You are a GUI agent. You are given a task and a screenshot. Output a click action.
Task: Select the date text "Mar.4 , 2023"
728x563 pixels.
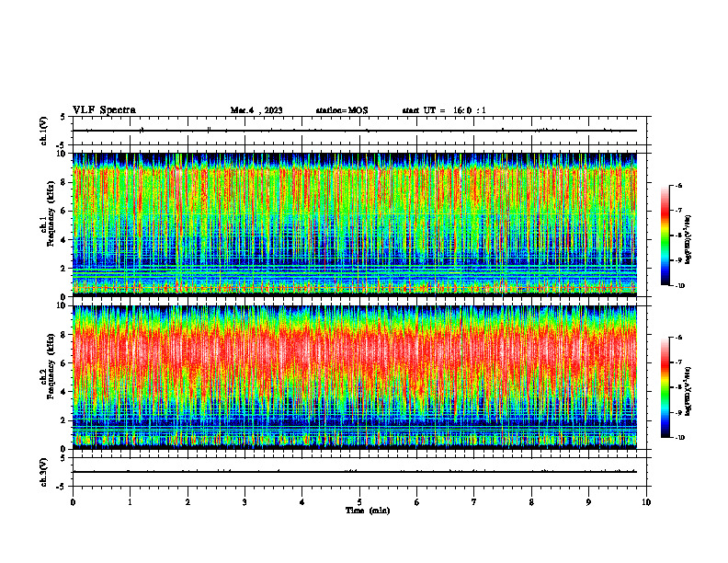256,110
